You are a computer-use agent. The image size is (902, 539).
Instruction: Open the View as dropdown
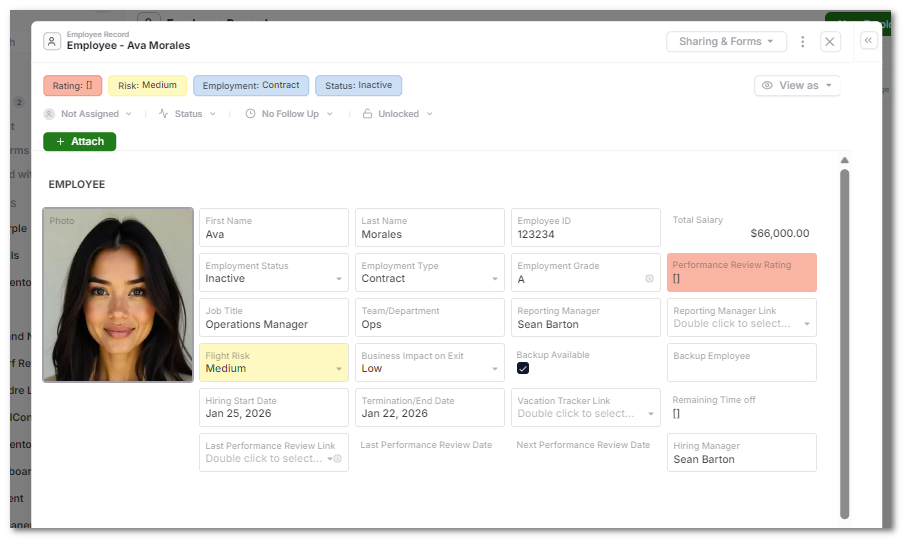pos(797,85)
